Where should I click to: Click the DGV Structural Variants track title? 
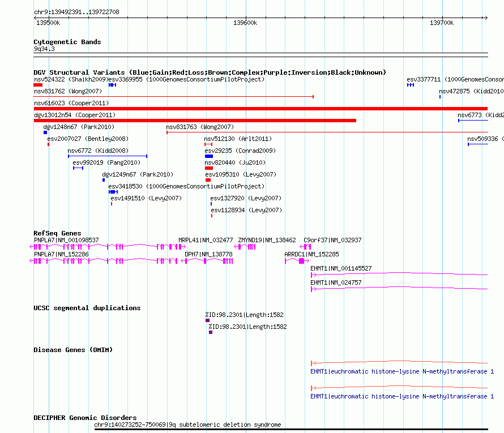(210, 72)
